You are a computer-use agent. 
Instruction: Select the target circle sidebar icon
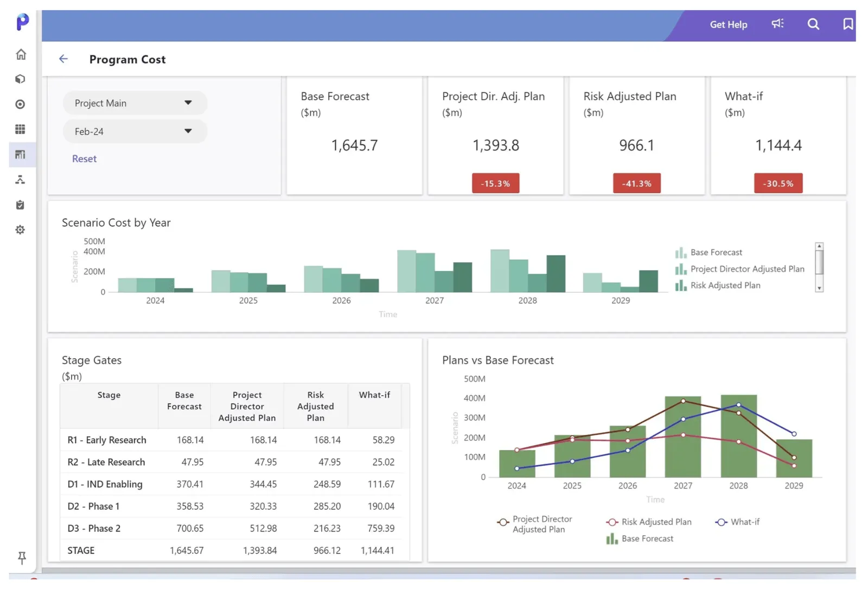click(x=20, y=104)
